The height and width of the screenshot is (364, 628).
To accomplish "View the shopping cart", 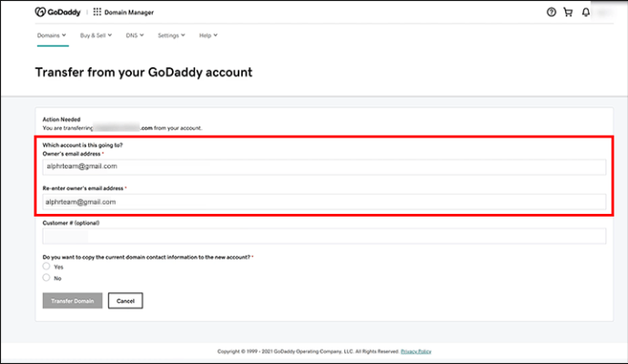I will click(568, 12).
